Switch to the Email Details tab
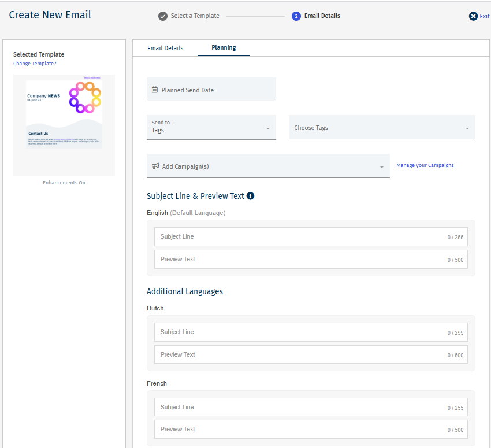The height and width of the screenshot is (448, 491). pos(165,48)
